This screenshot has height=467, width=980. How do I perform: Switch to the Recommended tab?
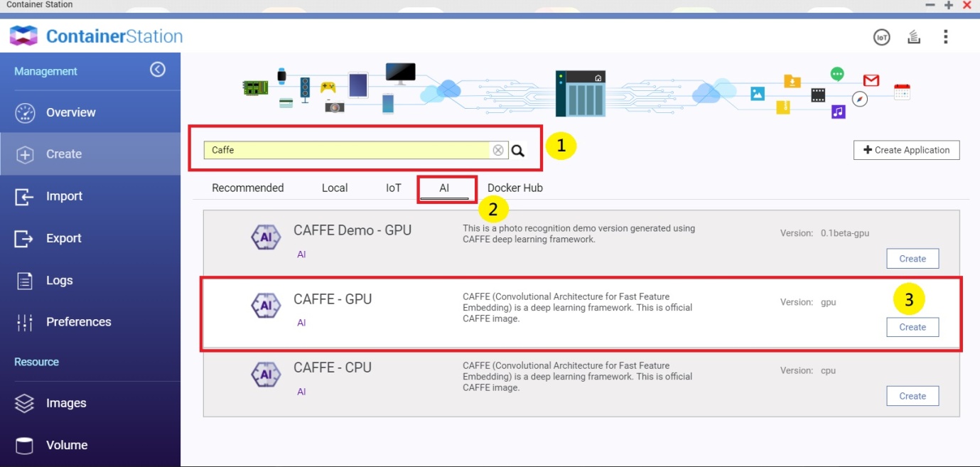coord(247,188)
